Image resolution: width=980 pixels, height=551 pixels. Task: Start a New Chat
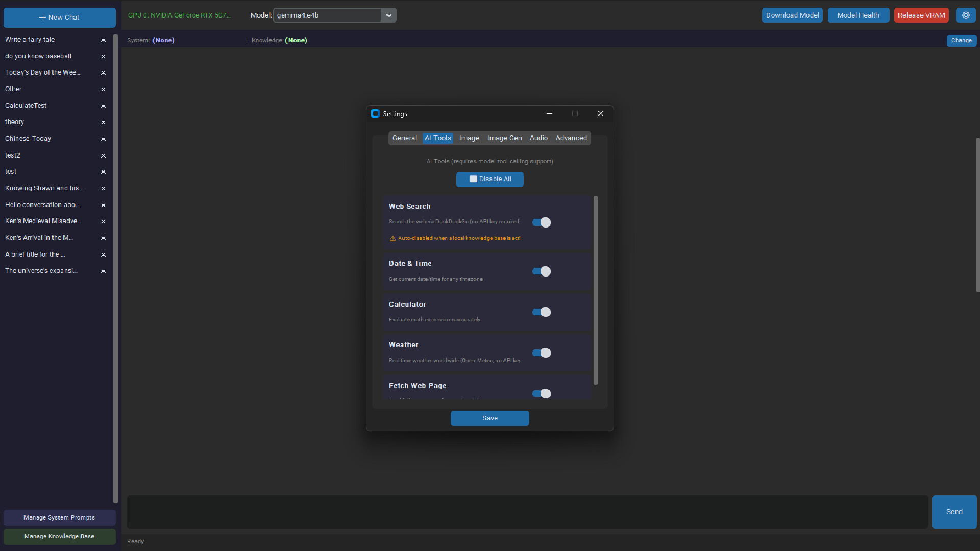(59, 17)
